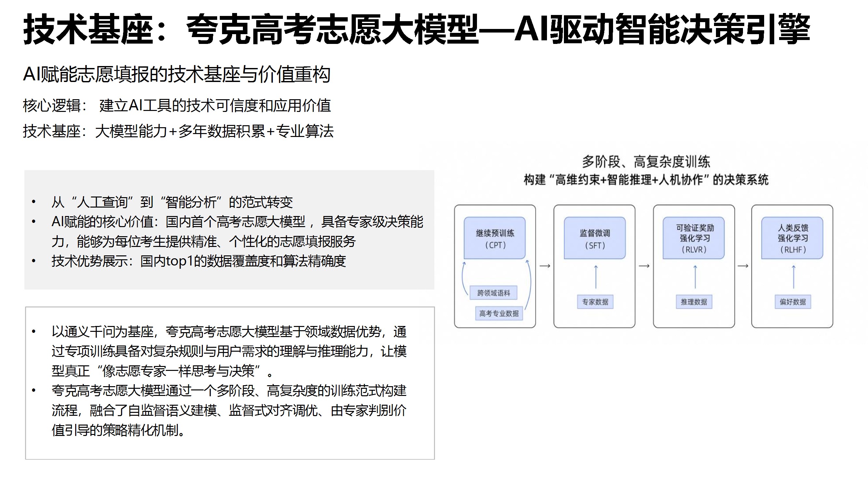
Task: Click the upward arrow above 专家数据
Action: click(x=596, y=277)
